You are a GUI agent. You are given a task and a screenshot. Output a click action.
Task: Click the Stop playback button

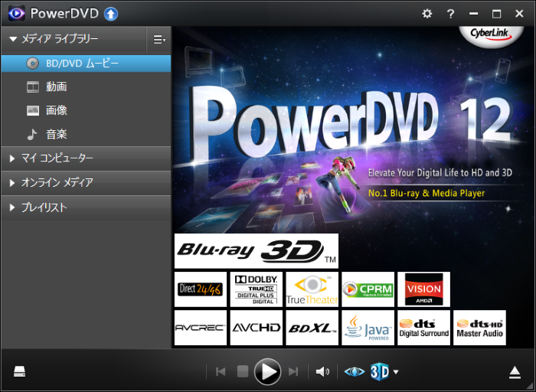click(x=243, y=372)
